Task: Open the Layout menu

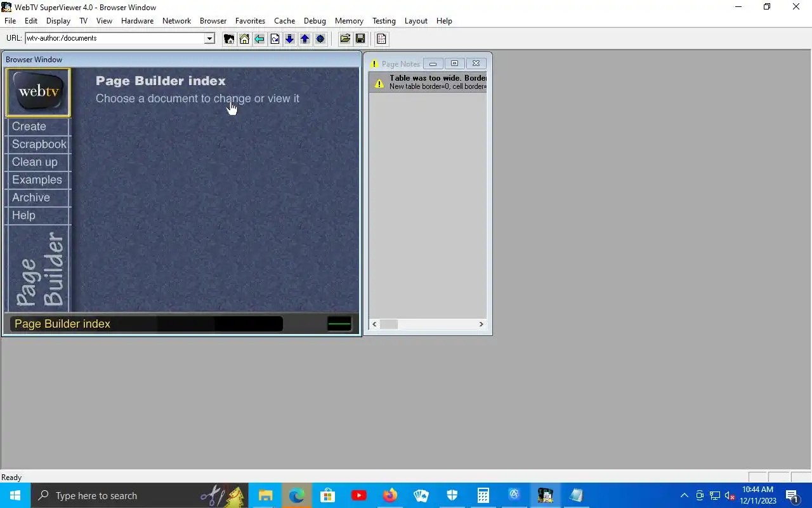Action: (x=416, y=21)
